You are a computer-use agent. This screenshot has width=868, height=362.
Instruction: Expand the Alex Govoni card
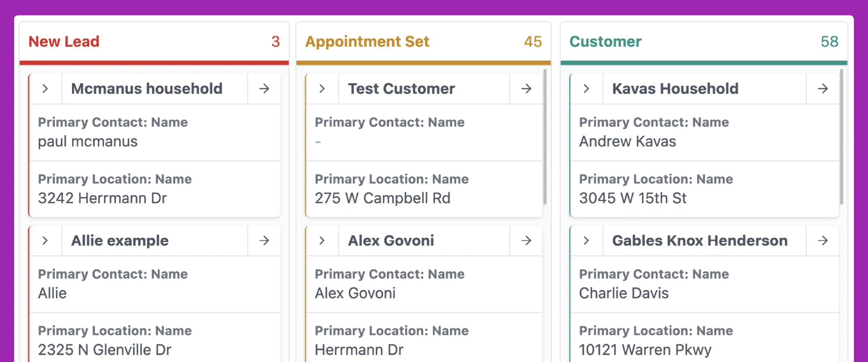click(322, 241)
